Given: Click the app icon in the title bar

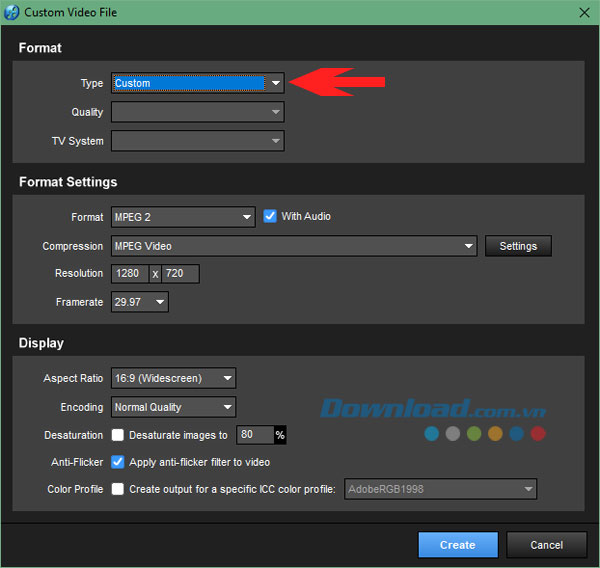Looking at the screenshot, I should (x=12, y=12).
